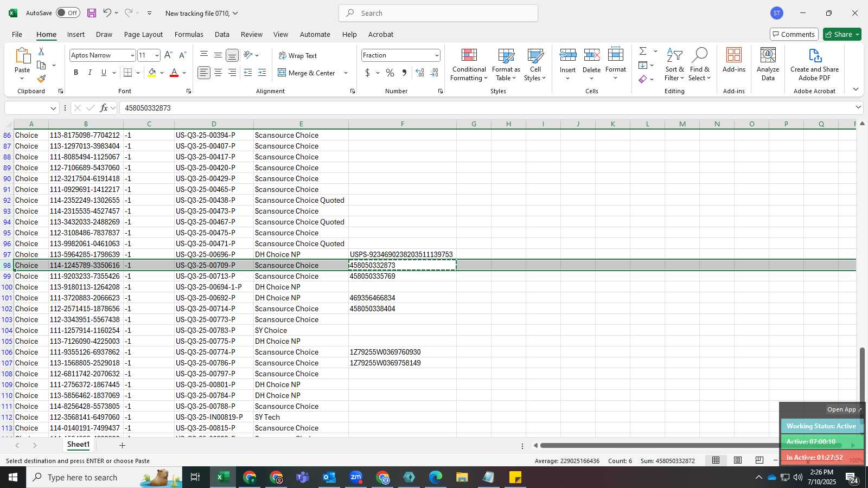Click the AutoSum sigma icon
The image size is (868, 488).
(643, 51)
